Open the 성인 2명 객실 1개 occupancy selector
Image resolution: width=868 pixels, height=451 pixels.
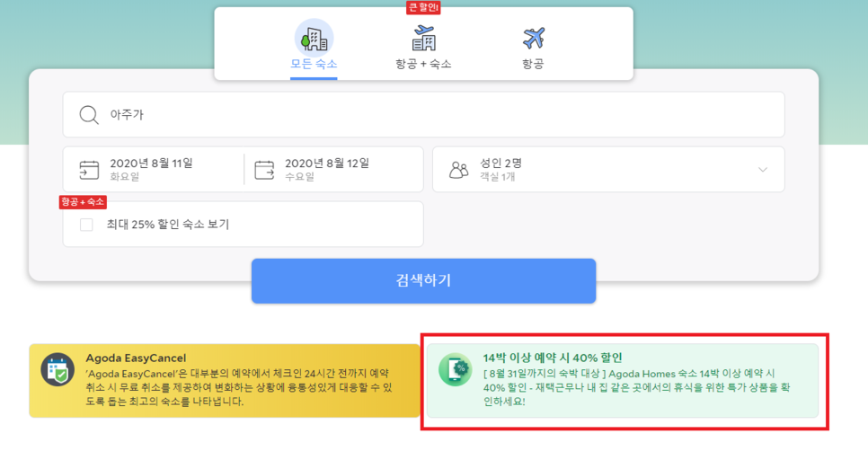[x=608, y=169]
